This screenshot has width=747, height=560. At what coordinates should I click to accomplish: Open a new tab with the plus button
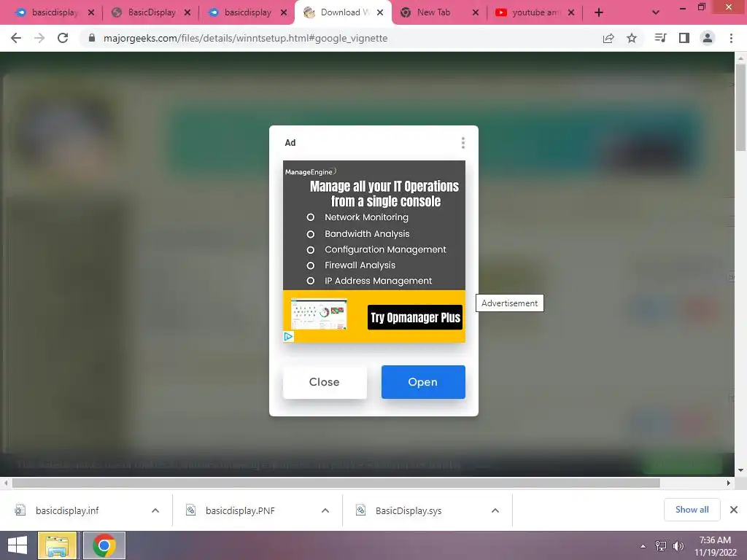point(599,13)
